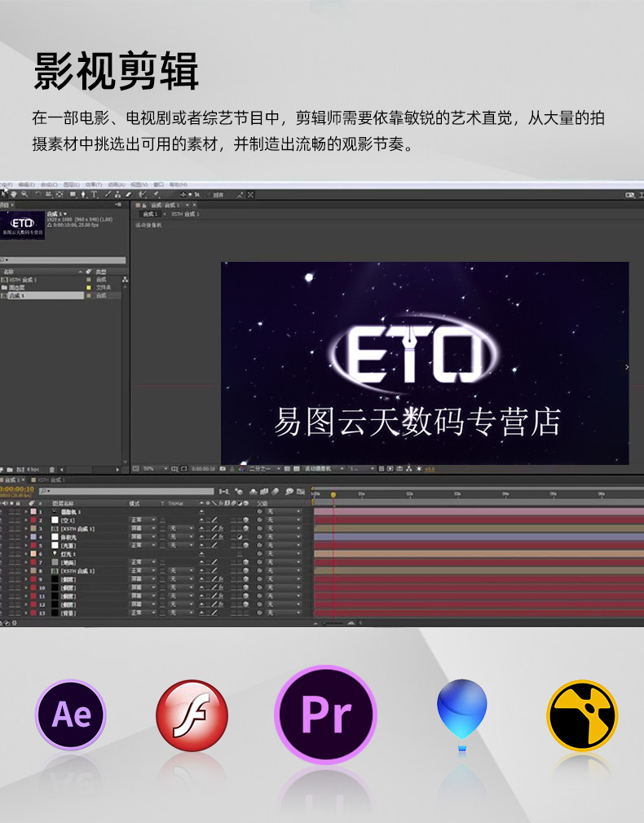Select the Rotation tool in the toolbar
Image resolution: width=644 pixels, height=823 pixels.
coord(38,195)
